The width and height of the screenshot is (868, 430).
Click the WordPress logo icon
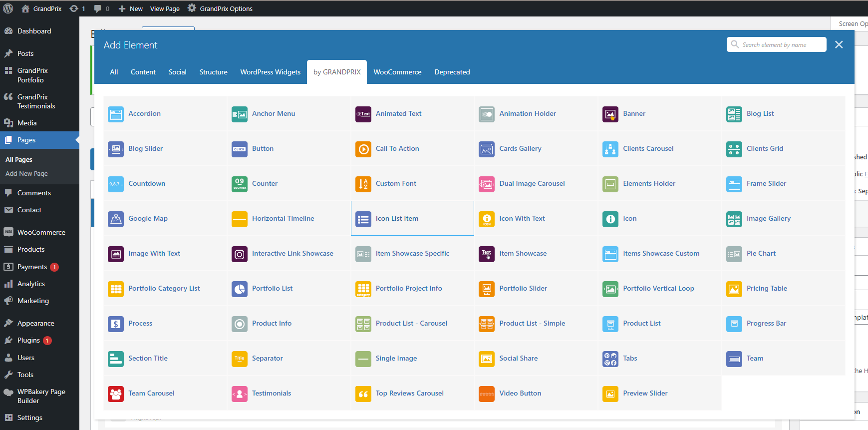pos(8,8)
